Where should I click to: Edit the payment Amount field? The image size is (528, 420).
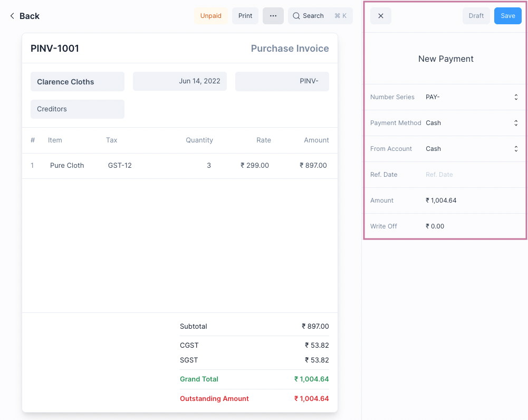(x=469, y=201)
